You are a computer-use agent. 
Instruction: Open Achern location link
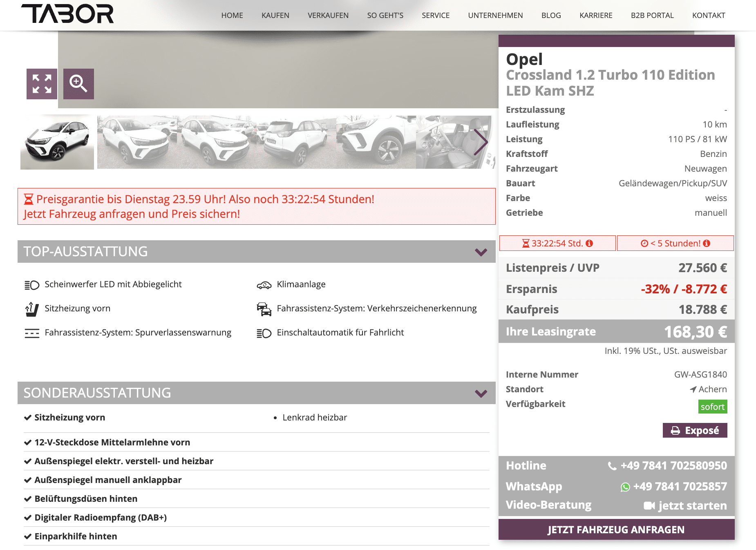click(712, 389)
